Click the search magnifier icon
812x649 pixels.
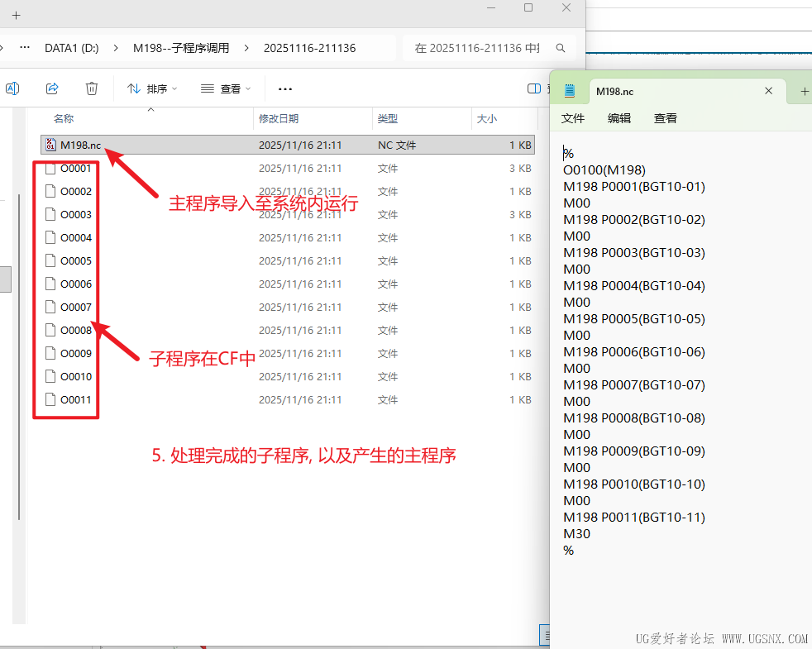pyautogui.click(x=561, y=48)
